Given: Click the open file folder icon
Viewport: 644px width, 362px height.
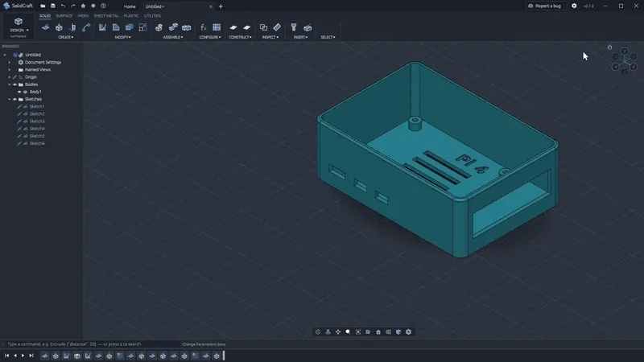Looking at the screenshot, I should (x=43, y=6).
